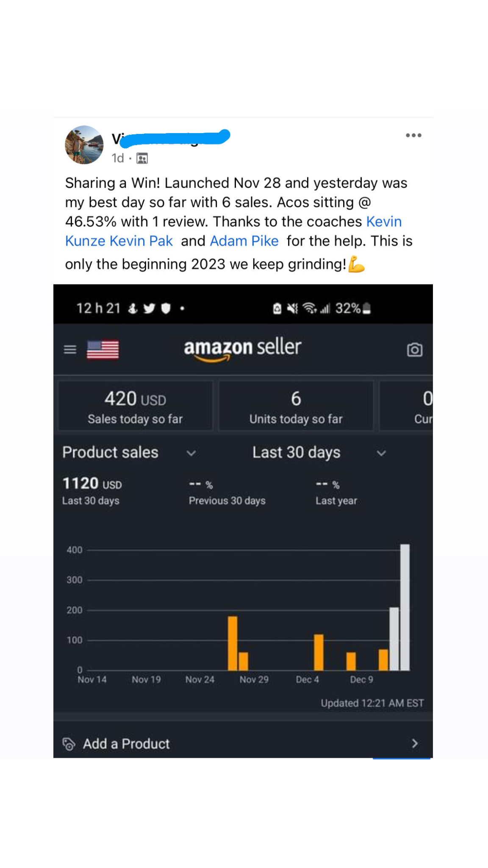Expand the Product sales dropdown

pyautogui.click(x=191, y=453)
